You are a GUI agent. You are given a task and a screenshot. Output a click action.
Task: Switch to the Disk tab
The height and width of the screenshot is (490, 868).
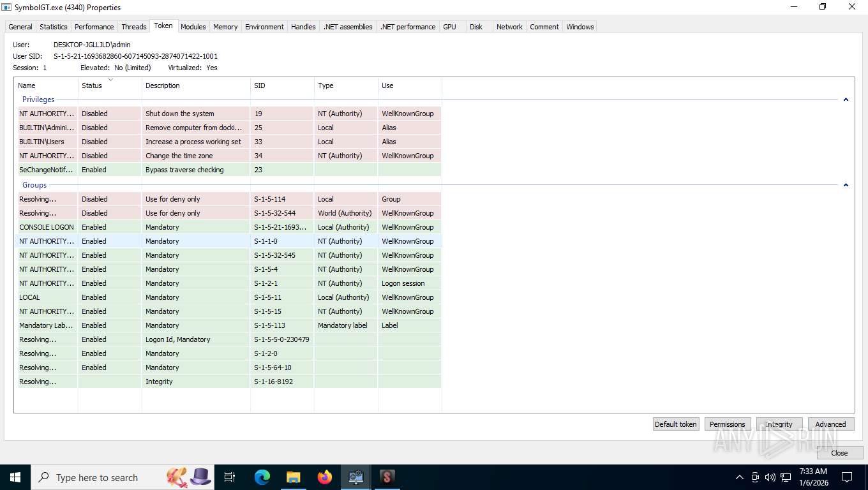[476, 27]
